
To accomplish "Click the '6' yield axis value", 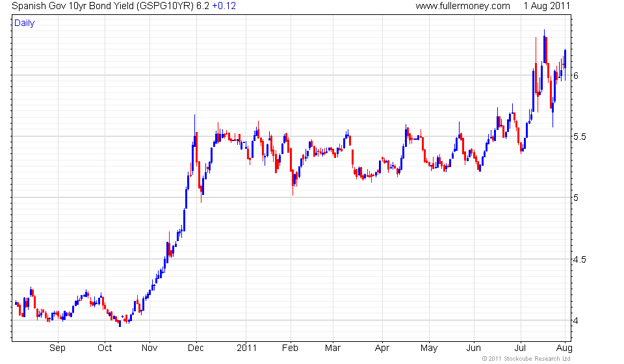I will (x=577, y=75).
